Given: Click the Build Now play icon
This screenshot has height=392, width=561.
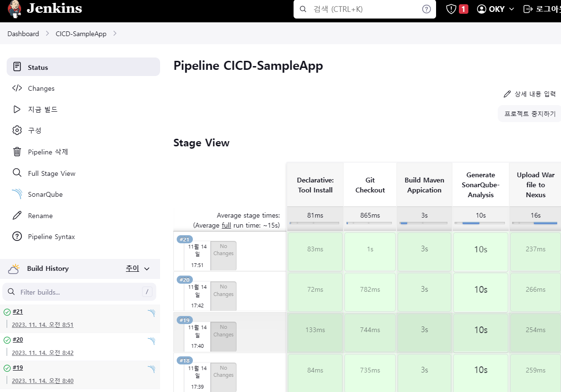Looking at the screenshot, I should click(17, 109).
